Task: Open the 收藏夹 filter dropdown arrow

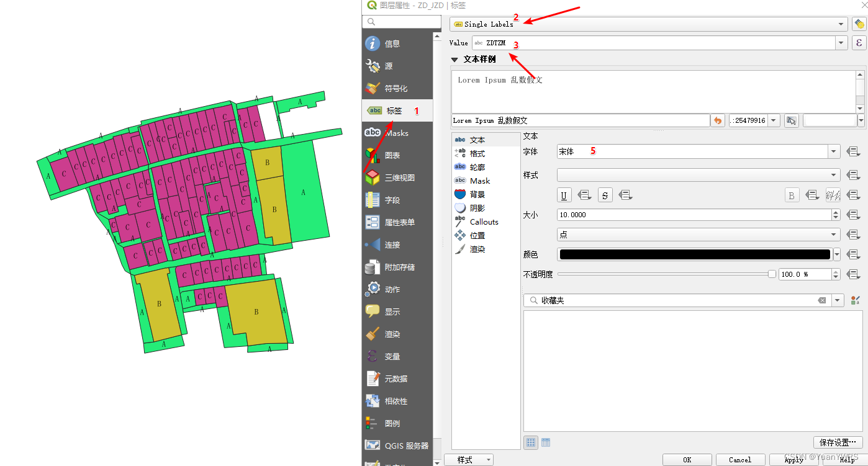Action: click(x=838, y=300)
